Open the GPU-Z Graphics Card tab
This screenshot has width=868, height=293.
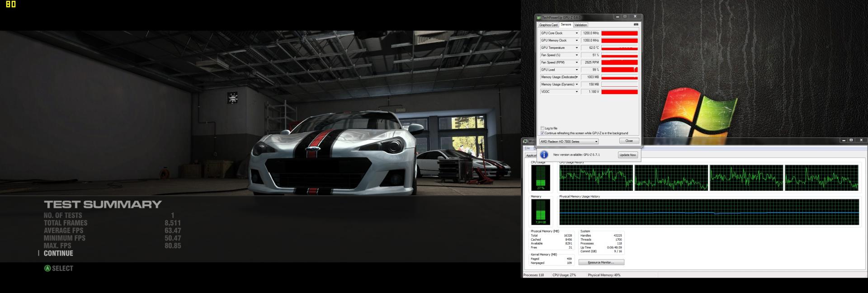[548, 25]
